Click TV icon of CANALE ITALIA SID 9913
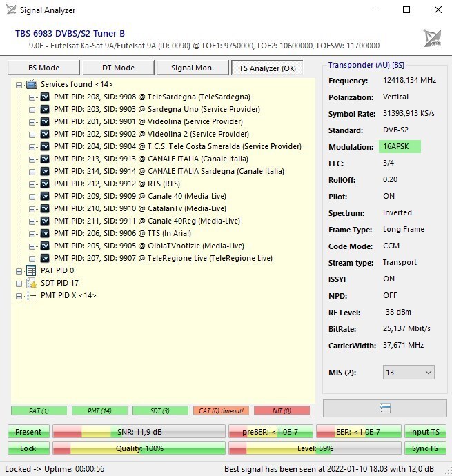452x476 pixels. pos(45,159)
